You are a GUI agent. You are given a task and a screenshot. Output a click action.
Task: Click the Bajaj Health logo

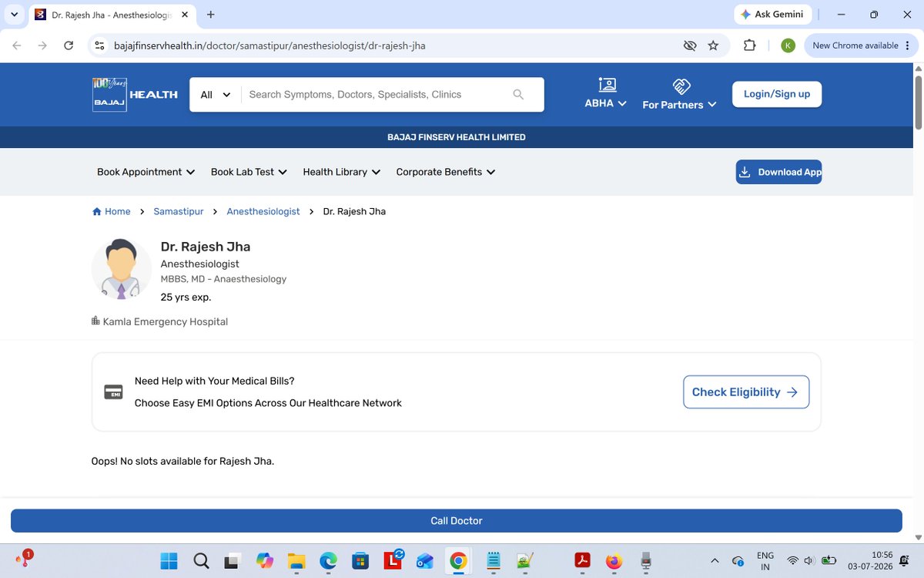pos(135,95)
